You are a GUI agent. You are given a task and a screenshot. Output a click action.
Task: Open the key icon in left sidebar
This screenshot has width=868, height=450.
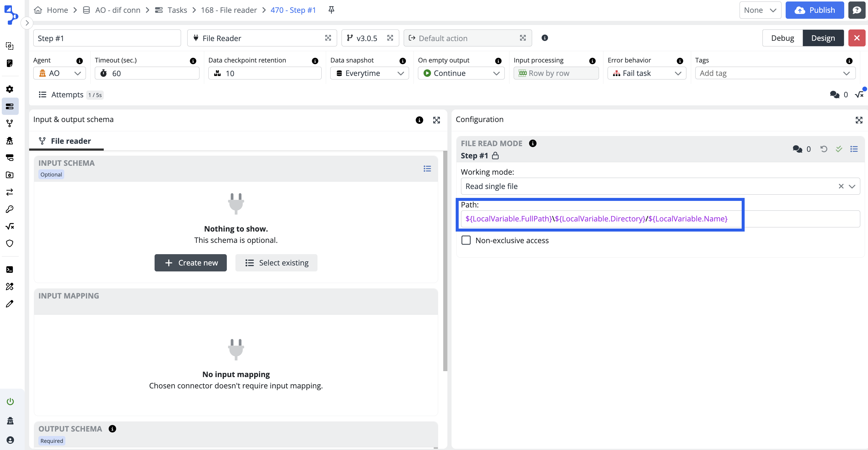pos(10,209)
